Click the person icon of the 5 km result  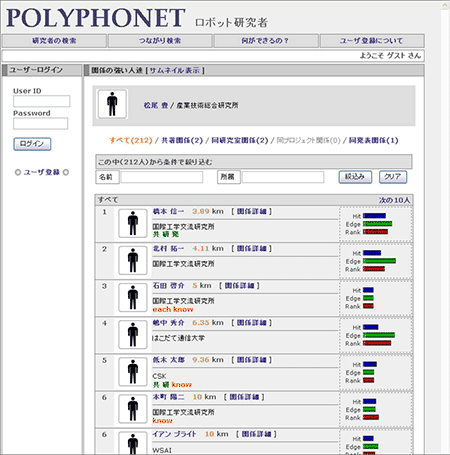point(133,297)
